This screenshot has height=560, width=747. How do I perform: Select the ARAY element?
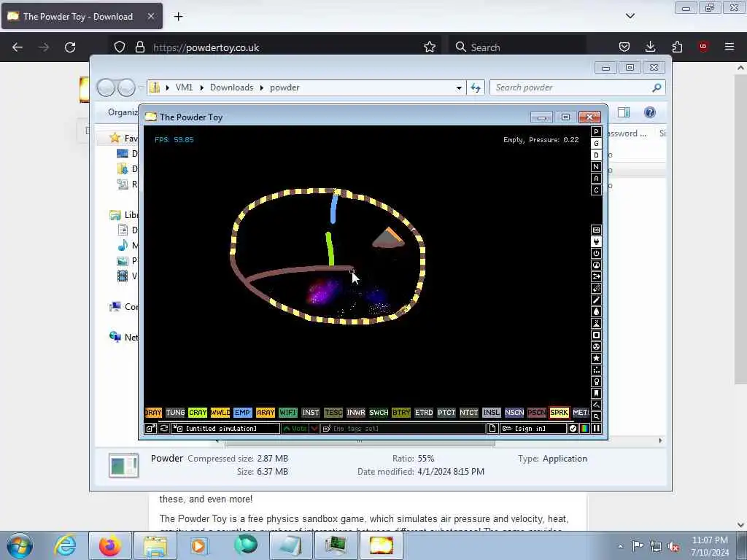coord(266,413)
